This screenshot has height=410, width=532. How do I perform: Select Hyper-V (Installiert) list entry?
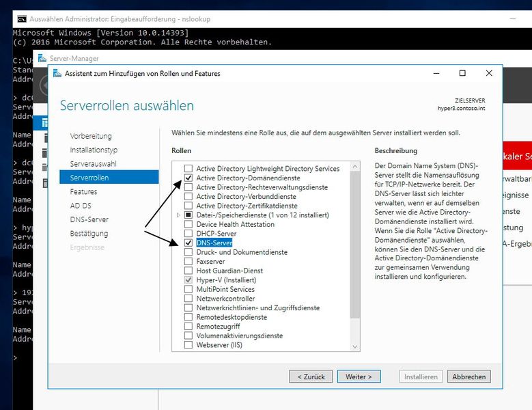coord(226,280)
